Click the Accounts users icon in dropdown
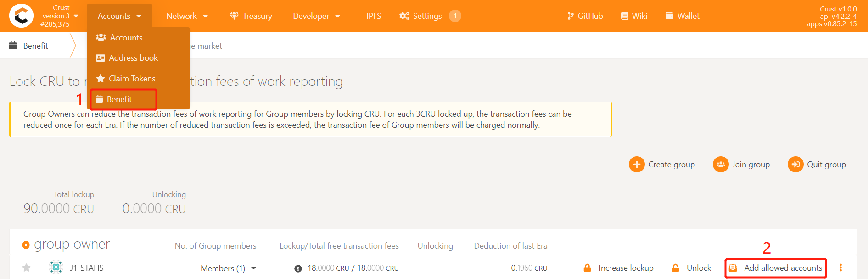 pos(101,38)
